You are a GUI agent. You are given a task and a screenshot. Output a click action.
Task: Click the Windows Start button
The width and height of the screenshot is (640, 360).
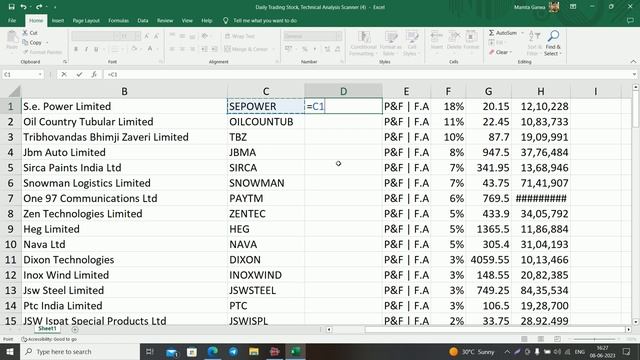(x=9, y=351)
